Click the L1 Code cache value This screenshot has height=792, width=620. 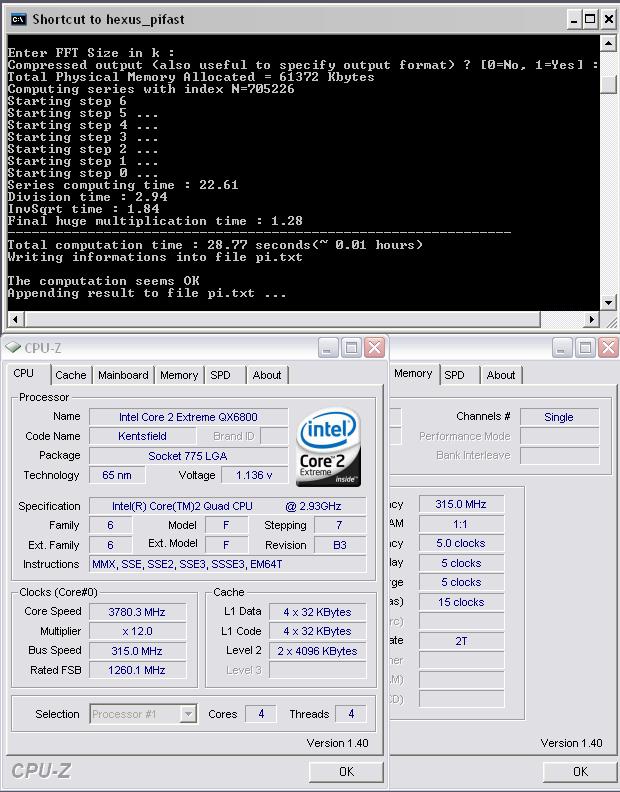pos(317,631)
